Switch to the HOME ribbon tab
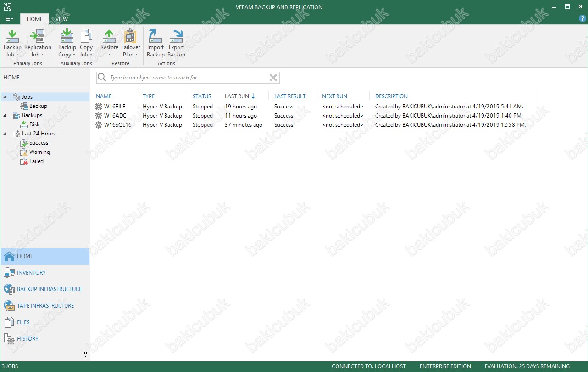 click(x=34, y=19)
